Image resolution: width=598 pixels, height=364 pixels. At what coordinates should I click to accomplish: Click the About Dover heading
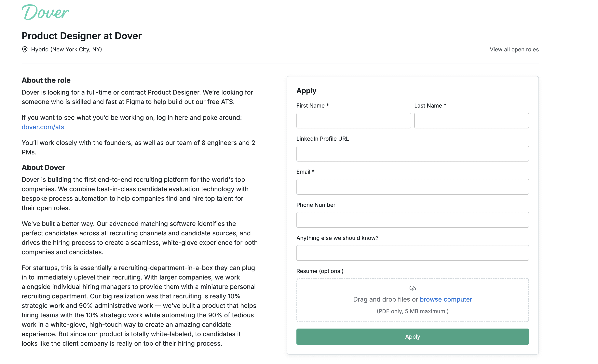[43, 168]
